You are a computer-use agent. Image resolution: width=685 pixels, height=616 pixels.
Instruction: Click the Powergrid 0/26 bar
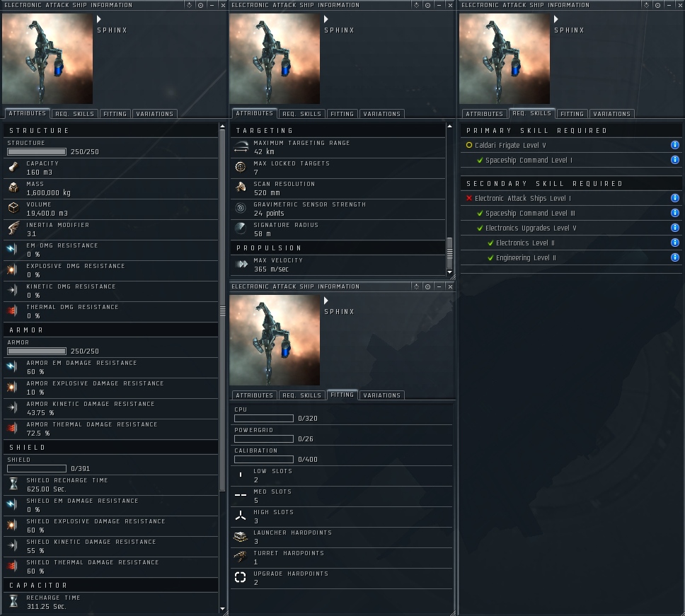pos(264,439)
